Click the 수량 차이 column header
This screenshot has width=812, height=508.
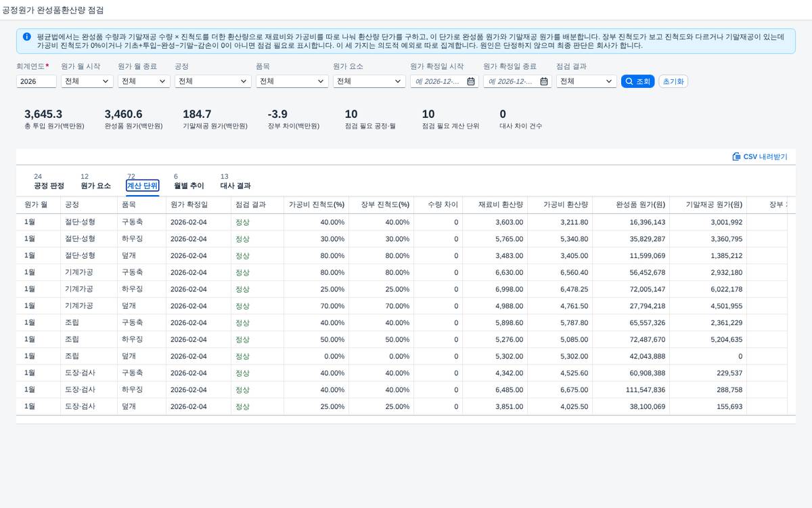tap(439, 205)
